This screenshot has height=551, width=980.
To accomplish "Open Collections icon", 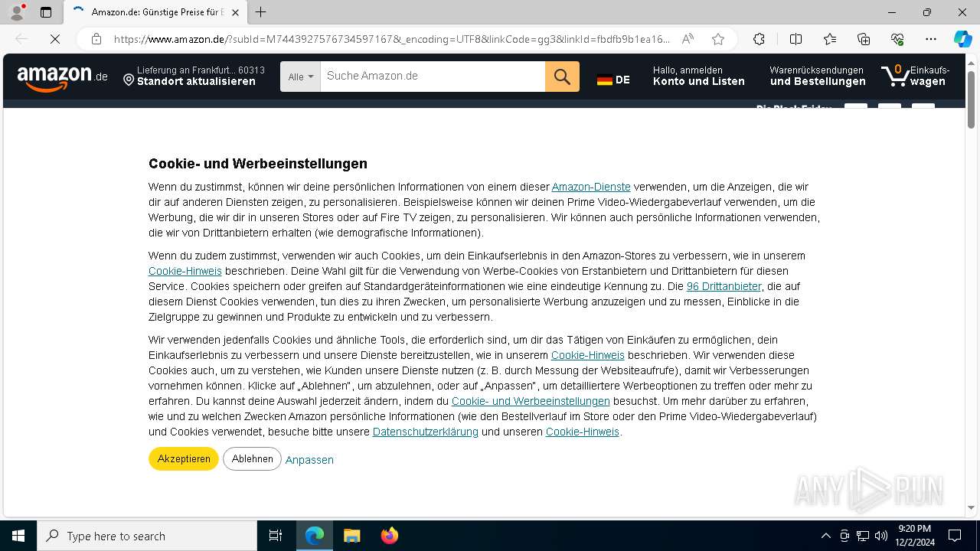I will click(864, 39).
